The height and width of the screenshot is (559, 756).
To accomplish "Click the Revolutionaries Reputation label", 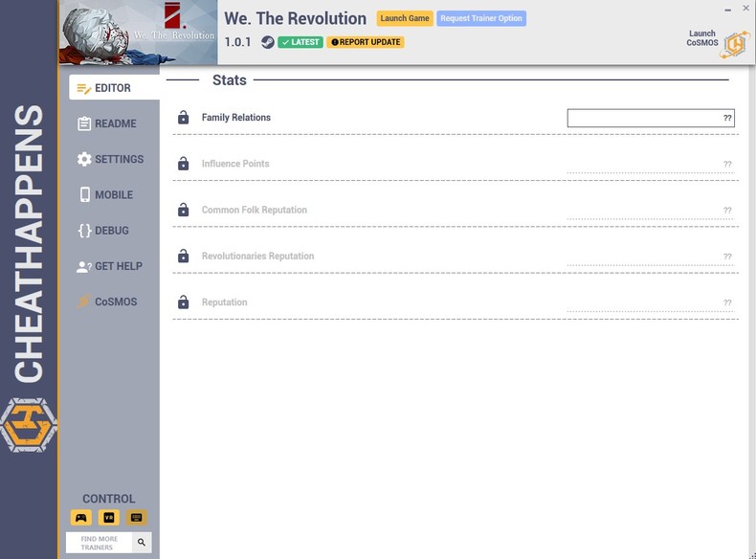I will click(257, 256).
